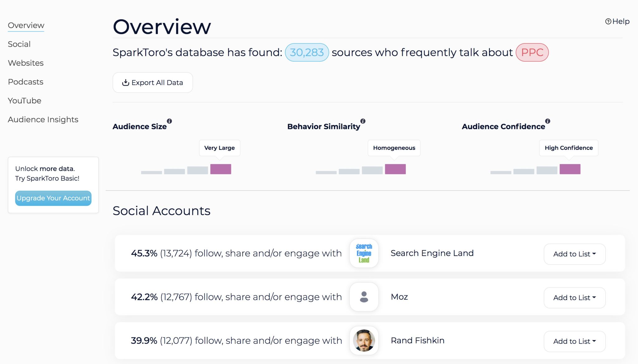Click the Moz placeholder avatar
This screenshot has width=638, height=364.
pyautogui.click(x=364, y=297)
